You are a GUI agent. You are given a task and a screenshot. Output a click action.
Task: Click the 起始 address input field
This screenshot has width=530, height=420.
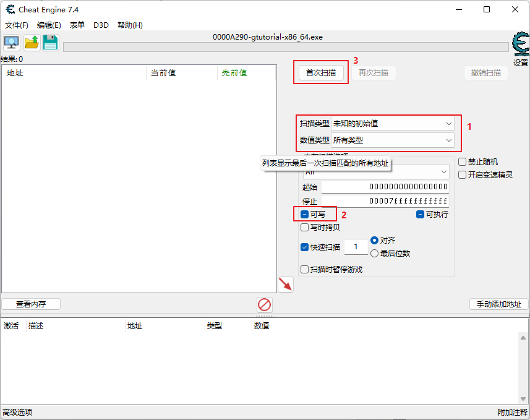click(385, 187)
